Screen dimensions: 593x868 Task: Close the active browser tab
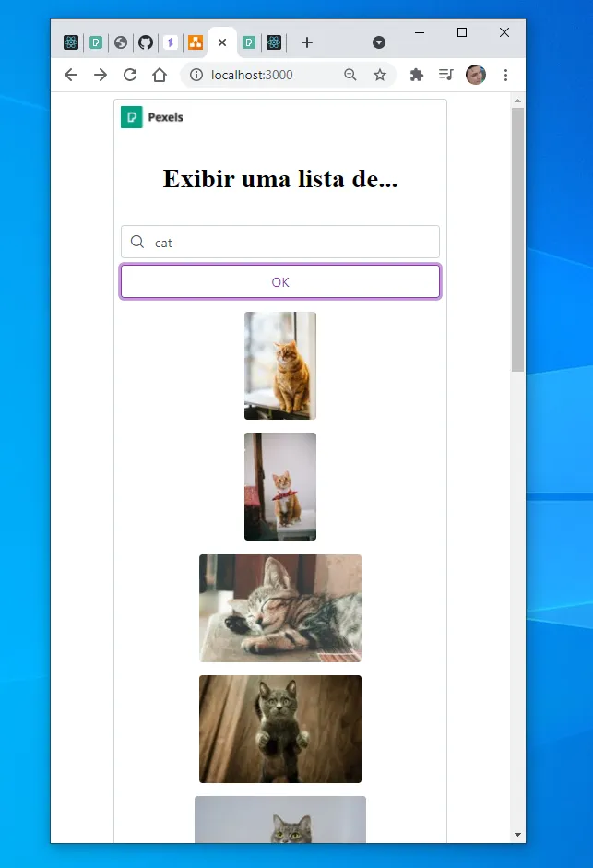pos(222,42)
